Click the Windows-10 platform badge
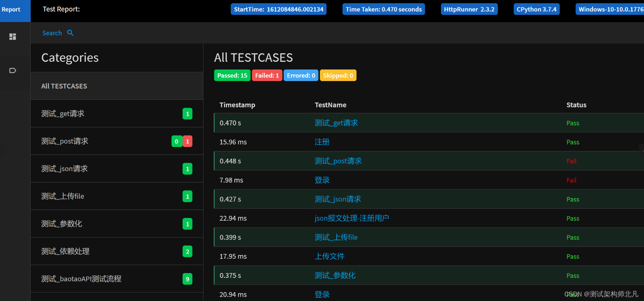This screenshot has height=301, width=644. tap(610, 9)
